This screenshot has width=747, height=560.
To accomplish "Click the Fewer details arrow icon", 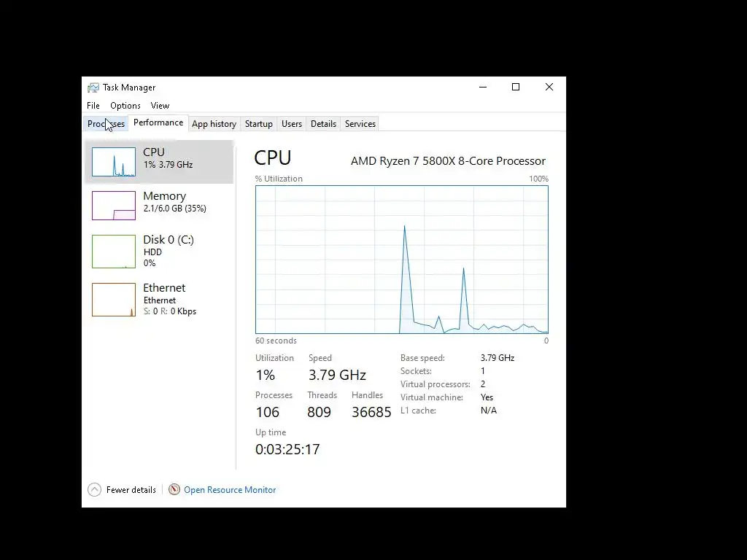I will (94, 489).
